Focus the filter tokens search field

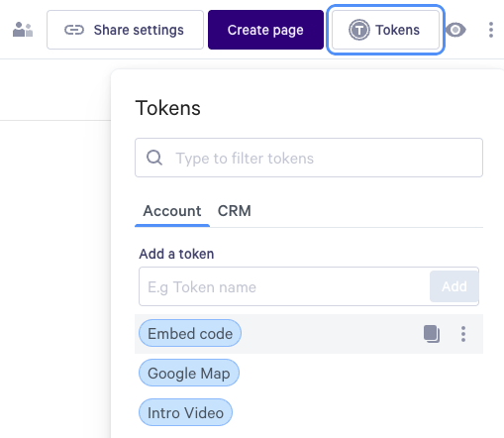pos(309,158)
